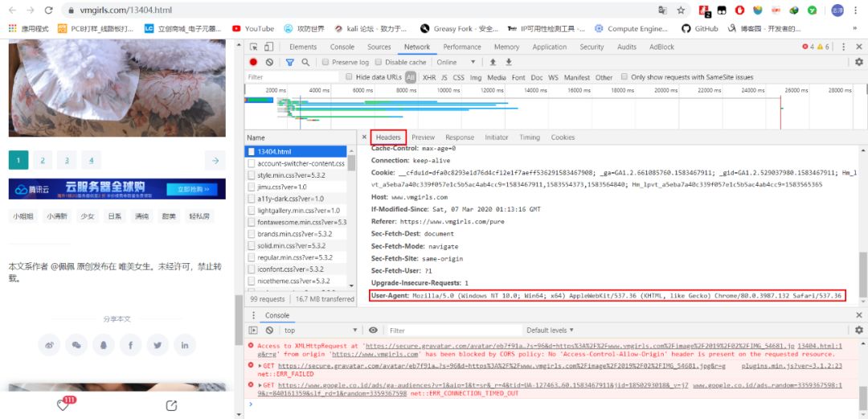Open the console drawer kebab menu
This screenshot has height=419, width=868.
[x=253, y=315]
